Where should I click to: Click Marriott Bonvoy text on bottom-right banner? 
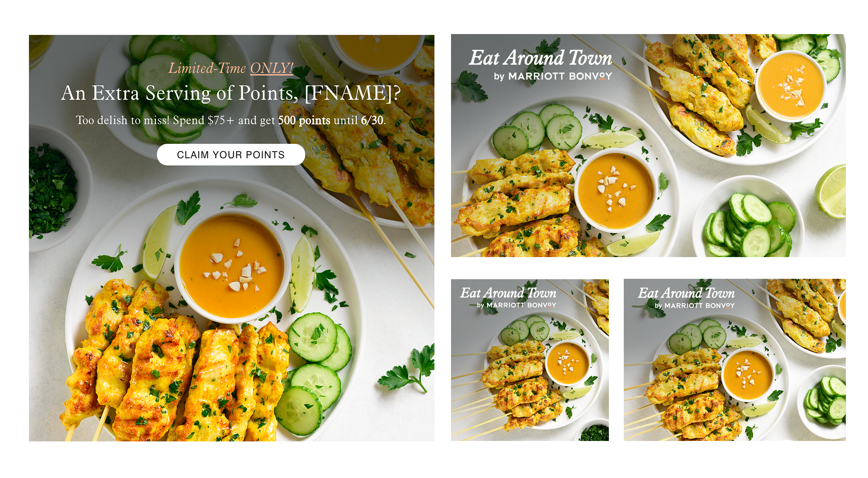[695, 306]
